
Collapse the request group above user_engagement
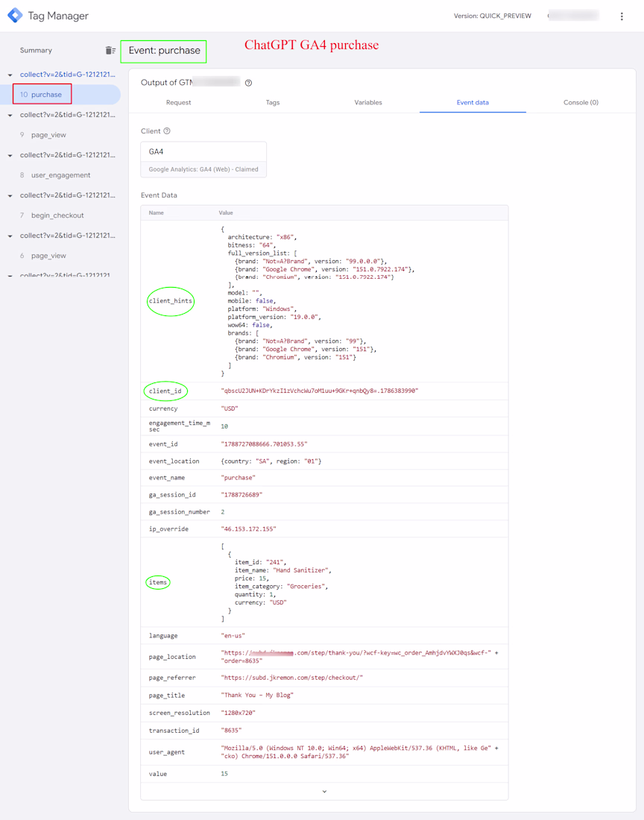pos(10,155)
